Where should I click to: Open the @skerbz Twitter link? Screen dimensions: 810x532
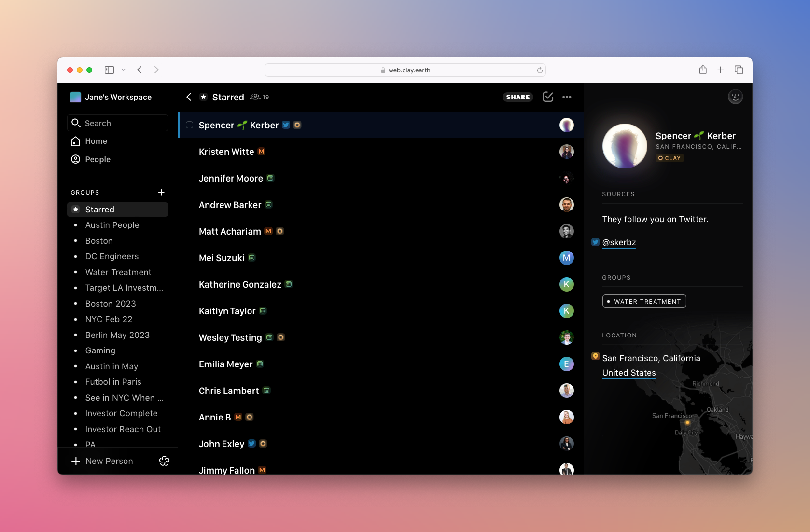(619, 242)
